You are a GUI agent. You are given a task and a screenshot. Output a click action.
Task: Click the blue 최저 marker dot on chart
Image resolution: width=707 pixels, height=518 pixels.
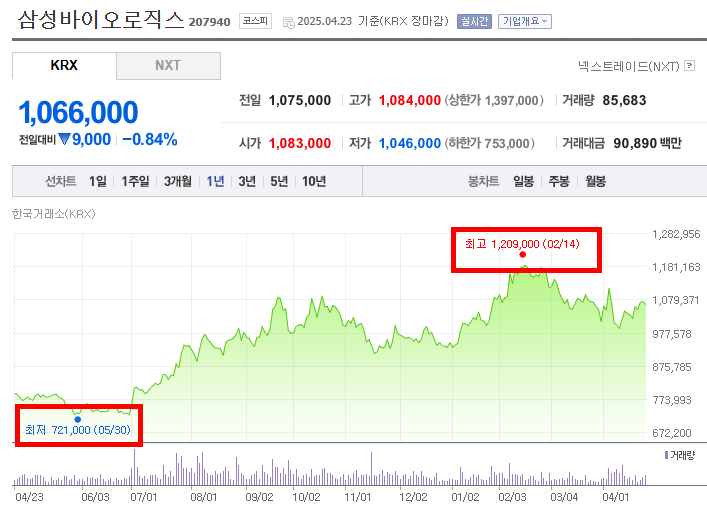[78, 419]
